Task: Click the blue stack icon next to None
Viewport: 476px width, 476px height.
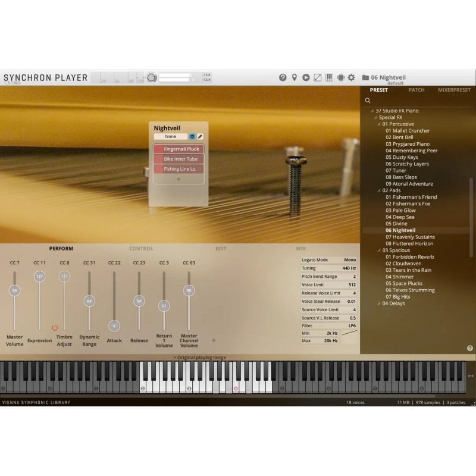Action: click(192, 136)
